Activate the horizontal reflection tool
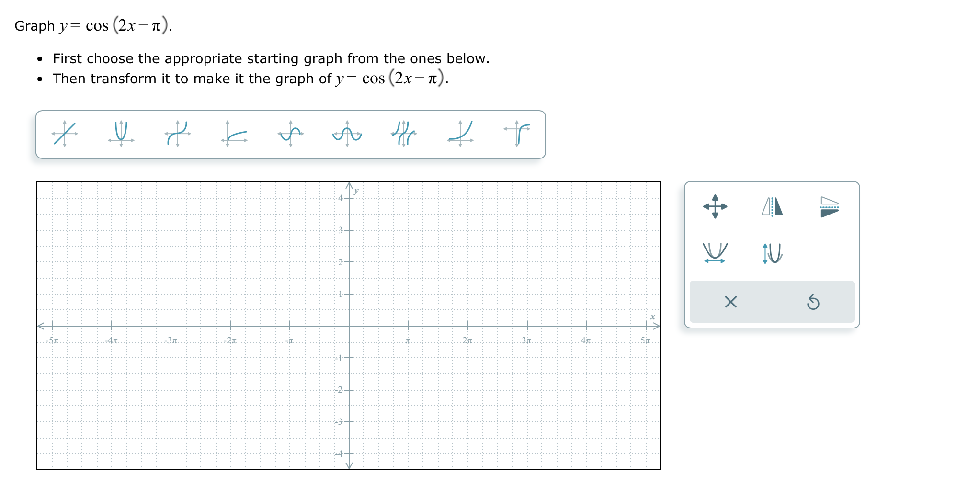980x498 pixels. click(772, 207)
